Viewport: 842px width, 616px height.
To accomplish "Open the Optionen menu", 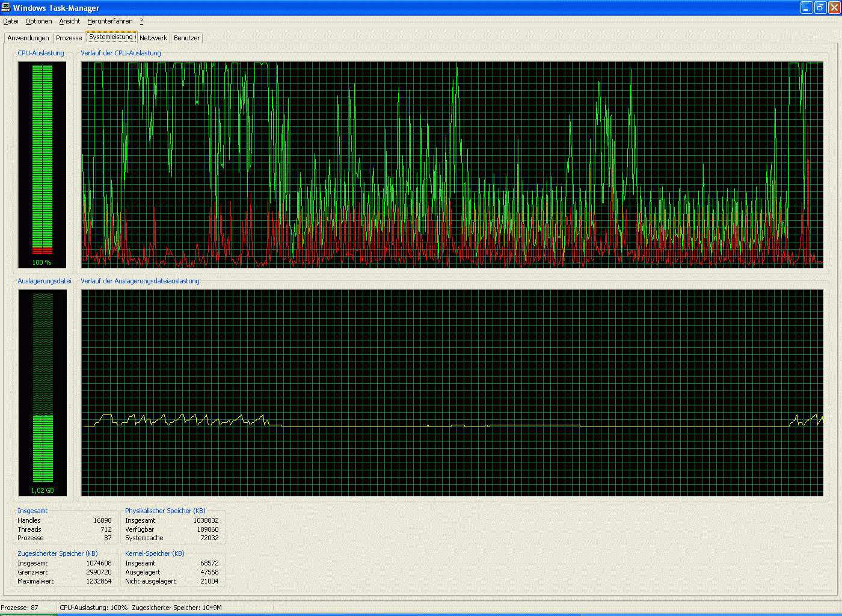I will [38, 21].
